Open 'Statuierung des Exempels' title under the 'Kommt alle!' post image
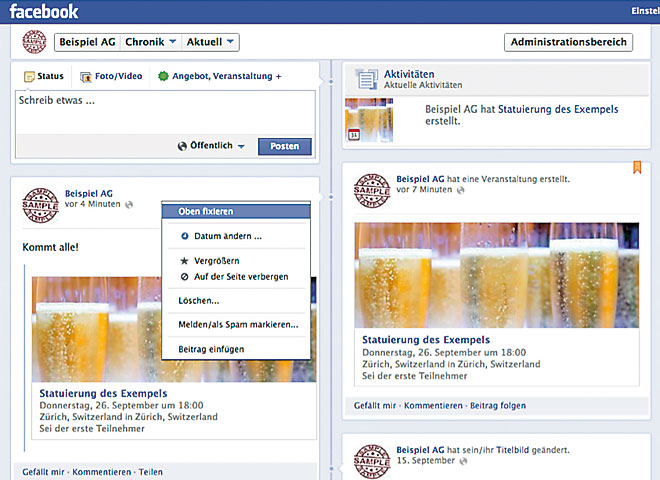Screen dimensions: 660x480 (x=103, y=393)
